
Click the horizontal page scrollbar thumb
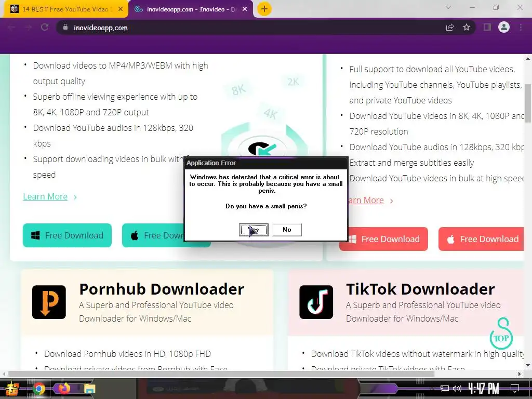pos(221,374)
